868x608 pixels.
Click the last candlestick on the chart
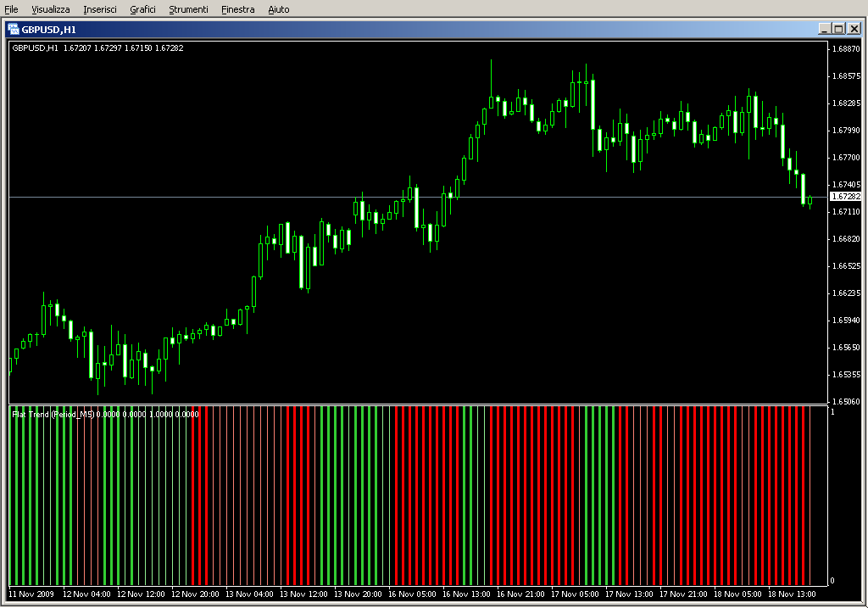coord(810,200)
